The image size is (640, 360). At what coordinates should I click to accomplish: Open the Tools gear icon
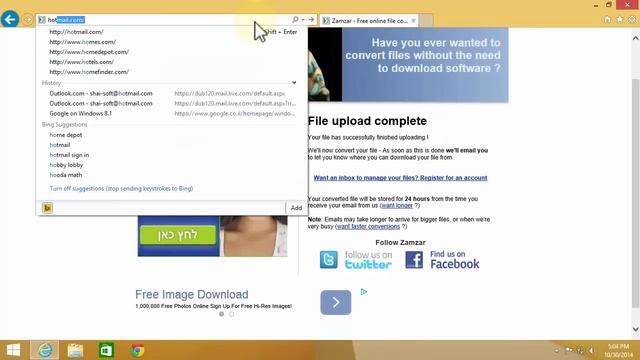(x=632, y=19)
